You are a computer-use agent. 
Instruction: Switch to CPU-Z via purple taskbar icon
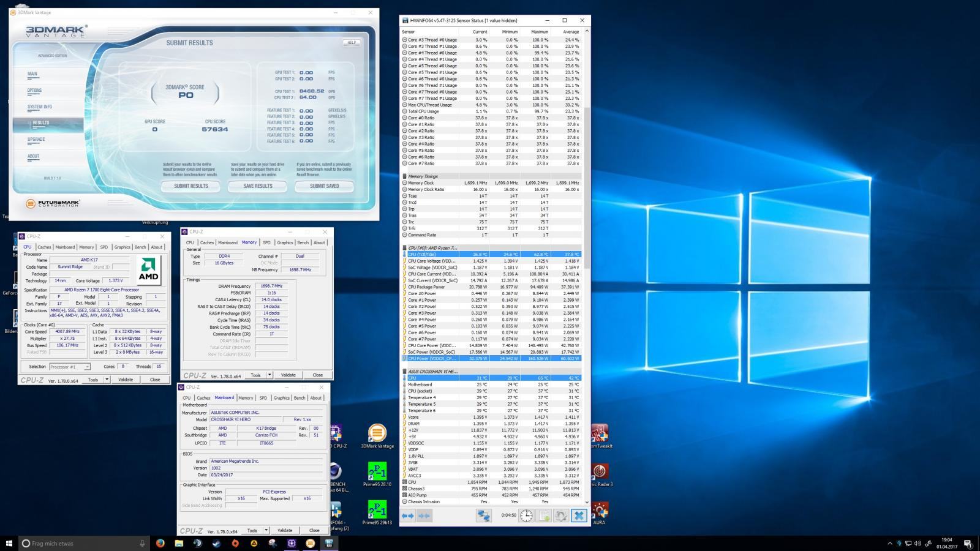coord(292,543)
